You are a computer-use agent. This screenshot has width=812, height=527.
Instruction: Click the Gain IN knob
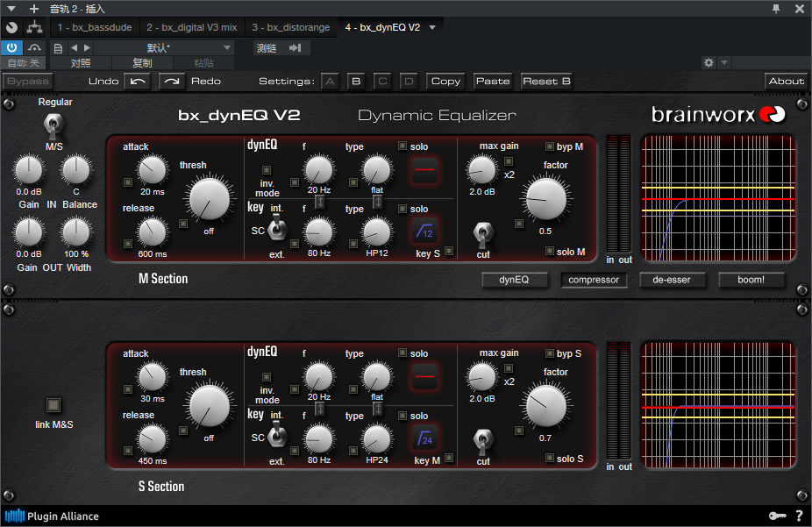pyautogui.click(x=29, y=170)
